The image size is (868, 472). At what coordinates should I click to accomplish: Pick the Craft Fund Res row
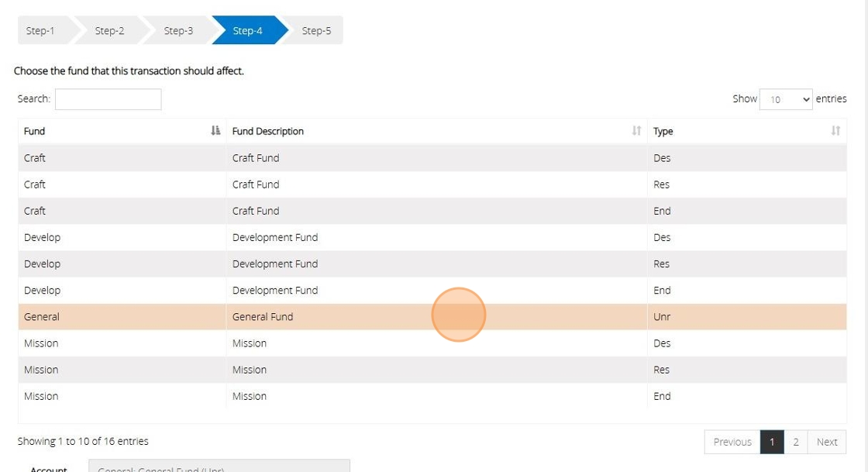tap(256, 184)
